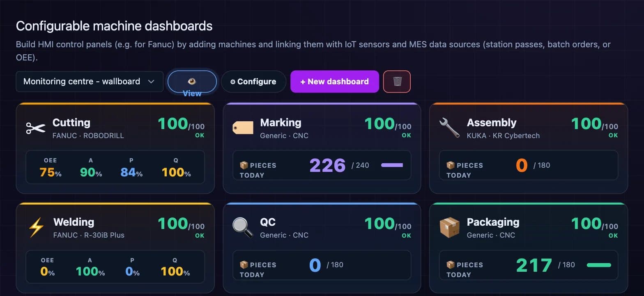Click the gear icon in Configure button
This screenshot has width=644, height=296.
pos(232,82)
